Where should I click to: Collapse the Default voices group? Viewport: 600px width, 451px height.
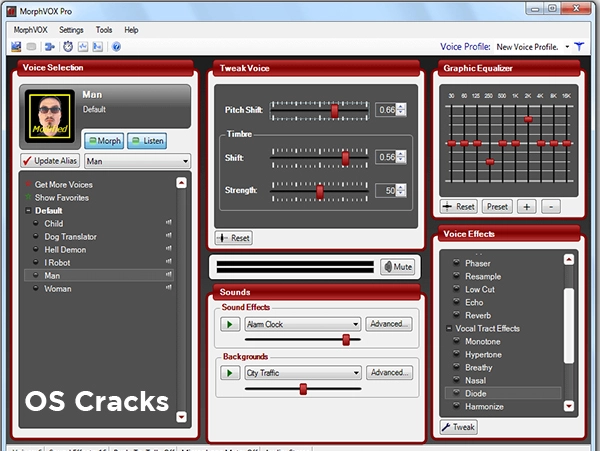[28, 210]
